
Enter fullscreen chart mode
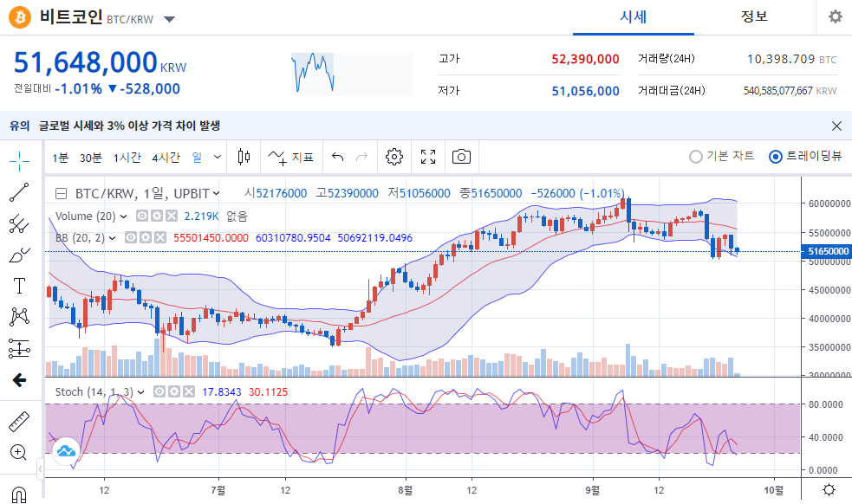(x=428, y=157)
